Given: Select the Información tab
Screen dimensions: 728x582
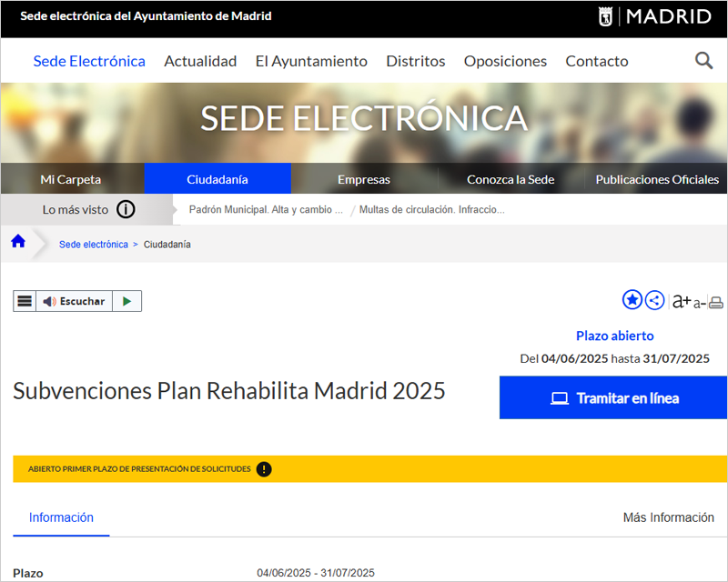Looking at the screenshot, I should click(61, 518).
